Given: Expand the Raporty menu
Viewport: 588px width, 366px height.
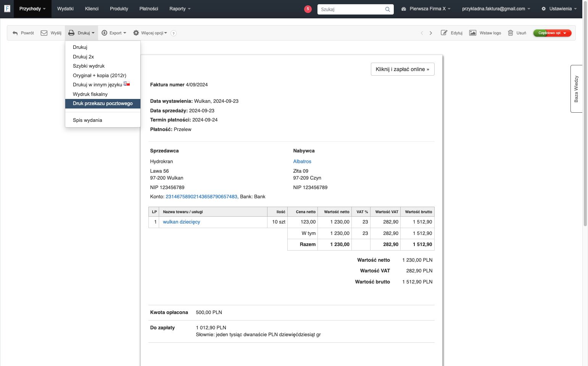Looking at the screenshot, I should (x=180, y=9).
